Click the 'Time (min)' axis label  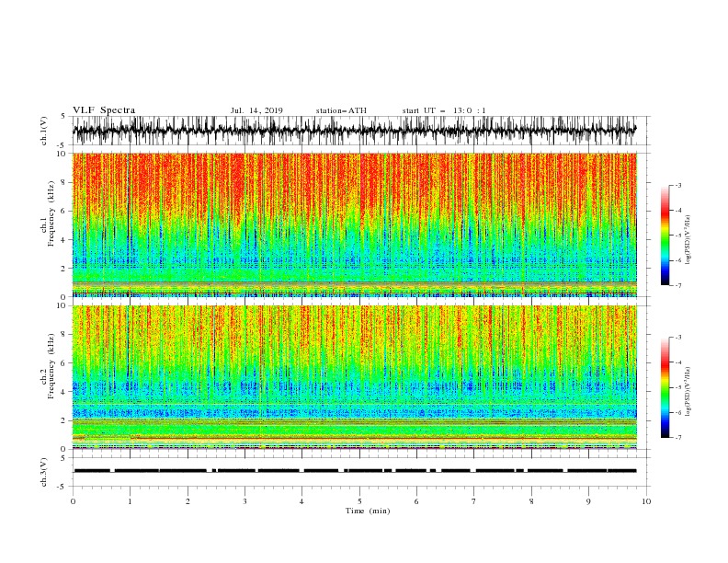click(368, 511)
